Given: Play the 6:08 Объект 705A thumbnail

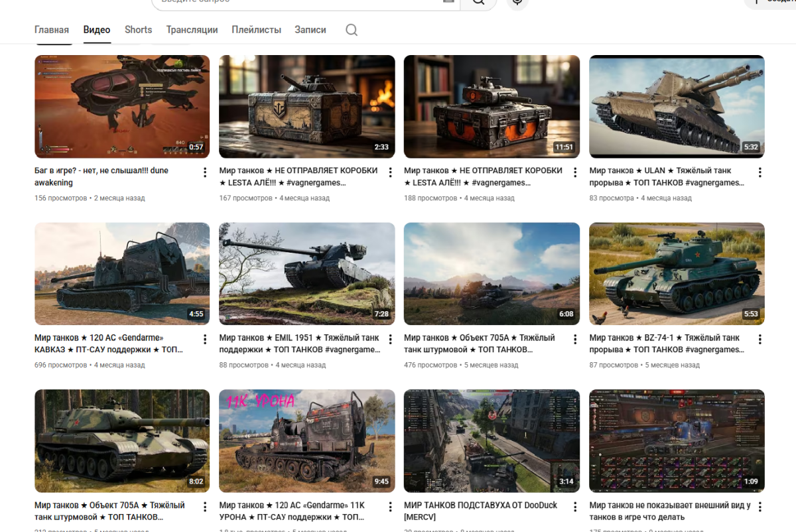Looking at the screenshot, I should tap(492, 273).
